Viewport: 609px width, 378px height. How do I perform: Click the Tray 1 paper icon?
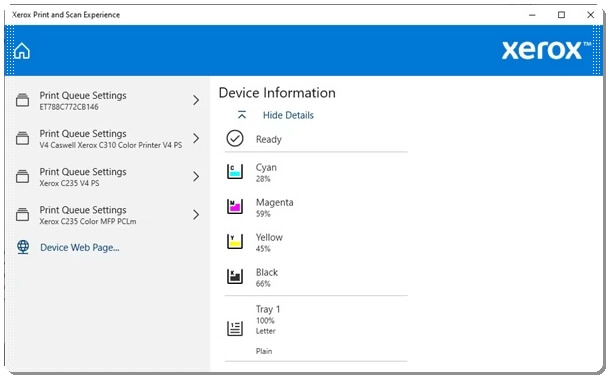coord(235,329)
